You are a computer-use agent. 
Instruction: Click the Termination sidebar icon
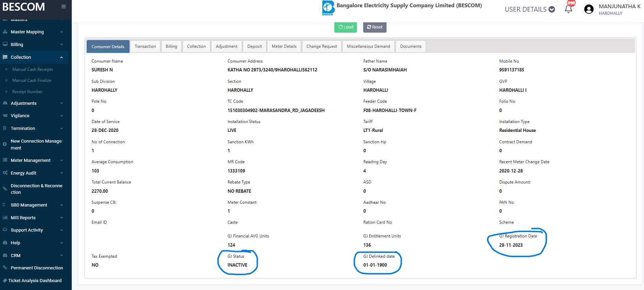pyautogui.click(x=5, y=128)
